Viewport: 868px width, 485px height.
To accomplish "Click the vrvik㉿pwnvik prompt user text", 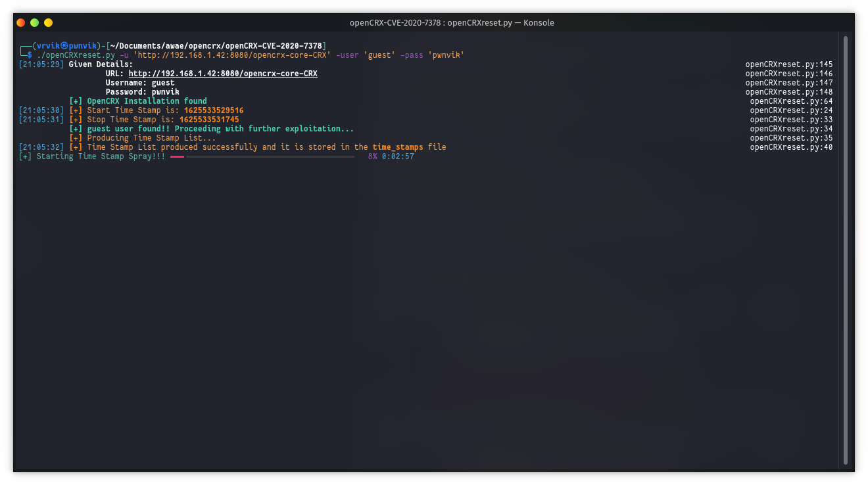I will (66, 46).
